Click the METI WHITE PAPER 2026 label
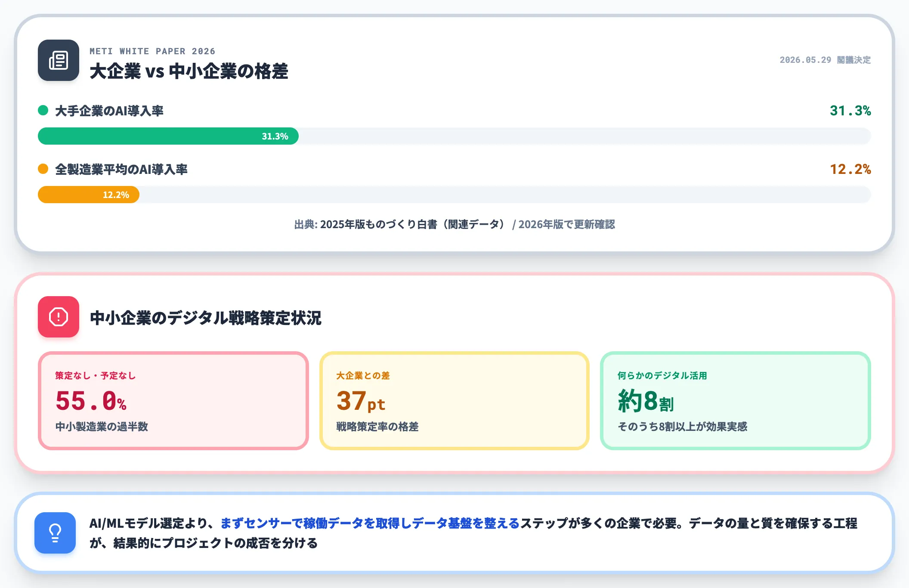909x588 pixels. coord(152,51)
